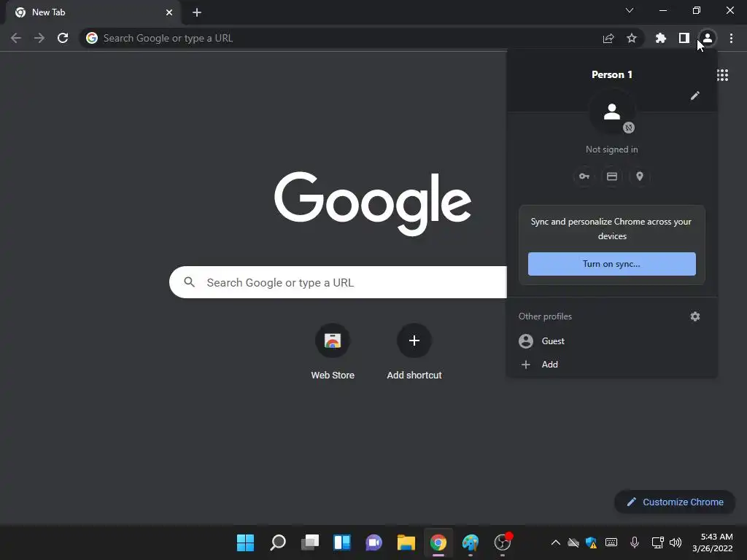Image resolution: width=747 pixels, height=560 pixels.
Task: Click the profile avatar in the toolbar
Action: (708, 38)
